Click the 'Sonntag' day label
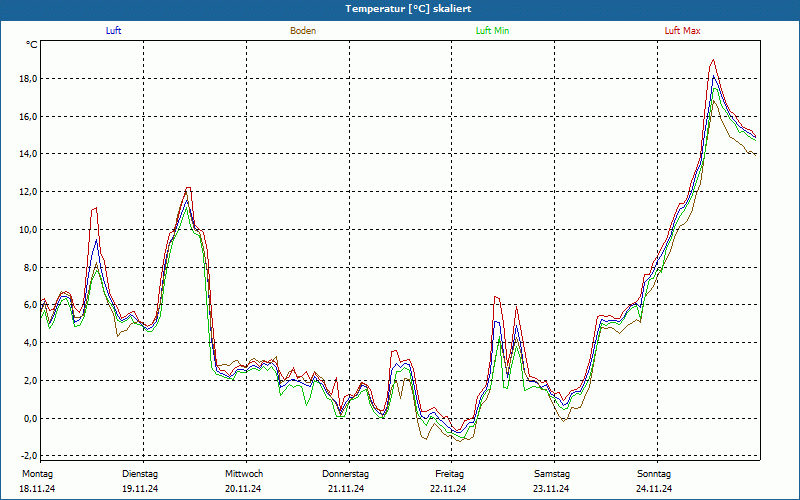 click(654, 474)
